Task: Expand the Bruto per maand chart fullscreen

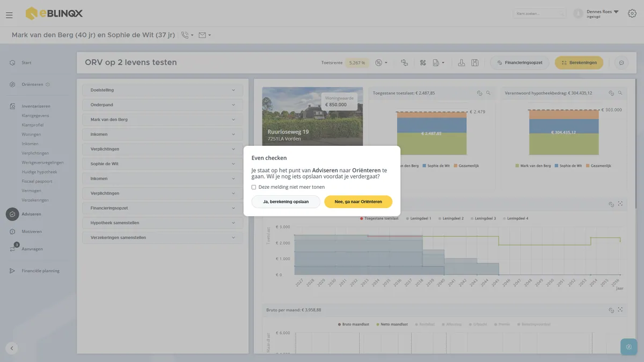Action: point(620,310)
